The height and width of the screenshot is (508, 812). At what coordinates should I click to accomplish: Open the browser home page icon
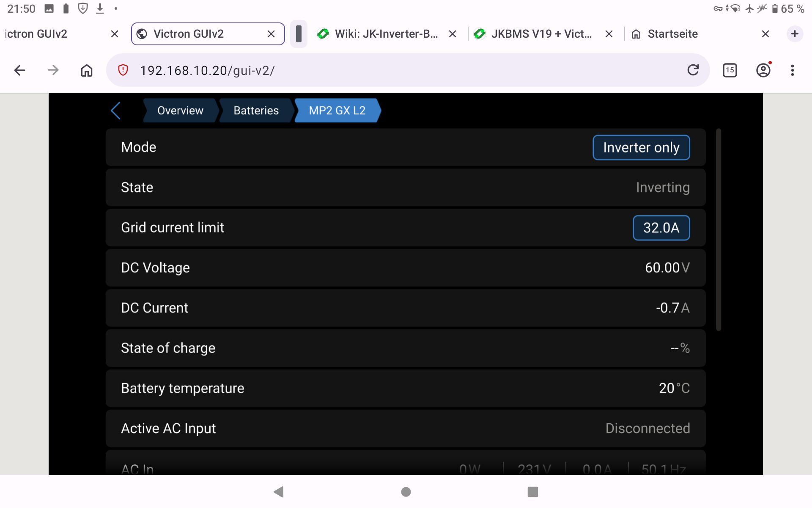[x=87, y=70]
